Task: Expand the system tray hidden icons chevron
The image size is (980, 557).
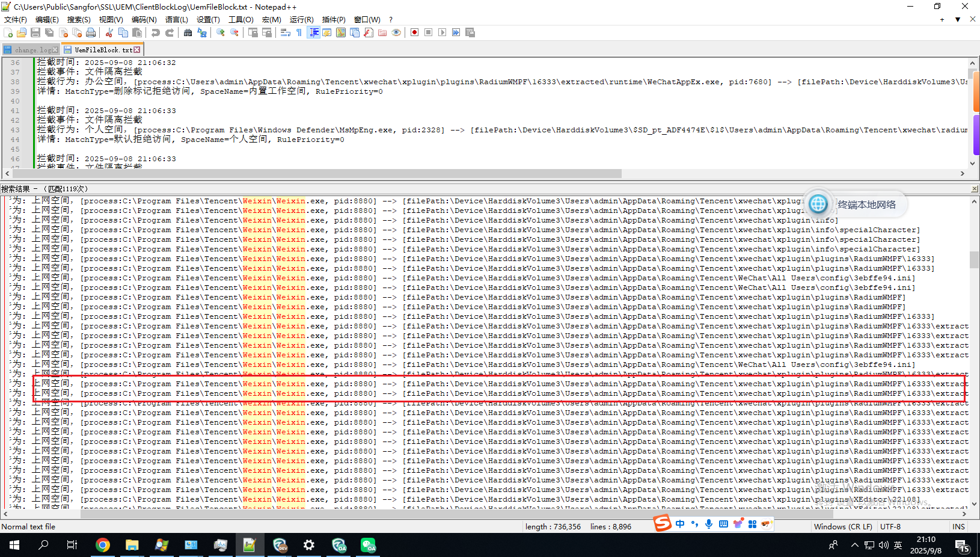Action: click(854, 546)
